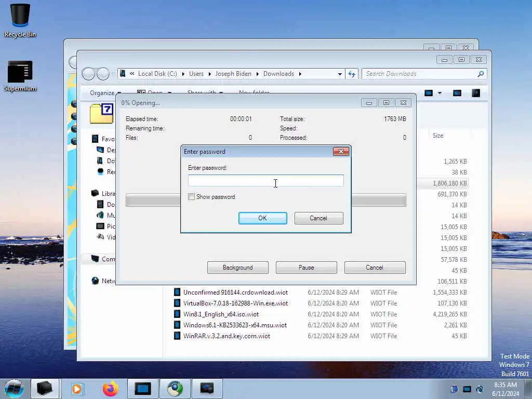532x399 pixels.
Task: Switch to Supermium browser on the taskbar
Action: [175, 389]
